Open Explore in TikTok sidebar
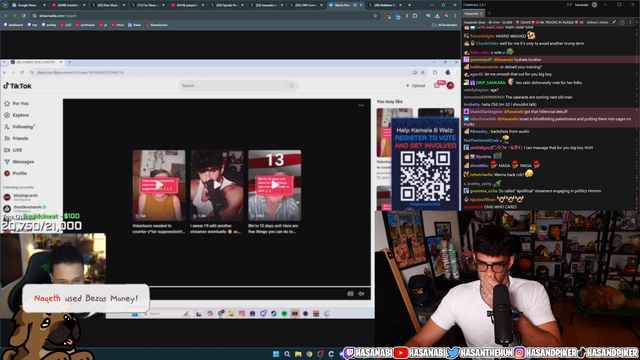Image resolution: width=640 pixels, height=360 pixels. point(16,115)
